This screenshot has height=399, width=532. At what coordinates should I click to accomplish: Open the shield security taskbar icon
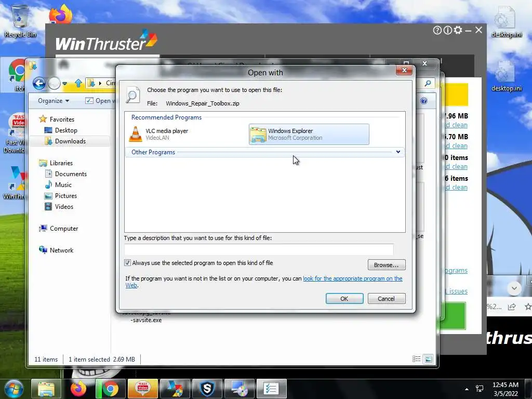pos(207,389)
